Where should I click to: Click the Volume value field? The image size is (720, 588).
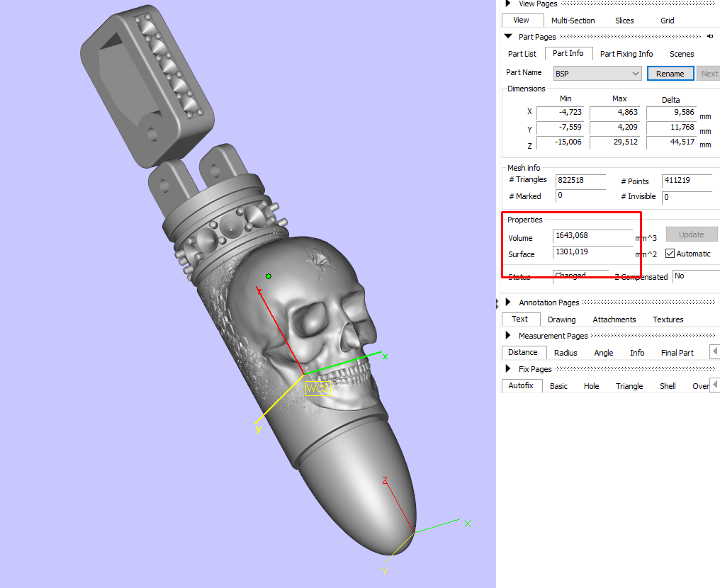coord(592,236)
